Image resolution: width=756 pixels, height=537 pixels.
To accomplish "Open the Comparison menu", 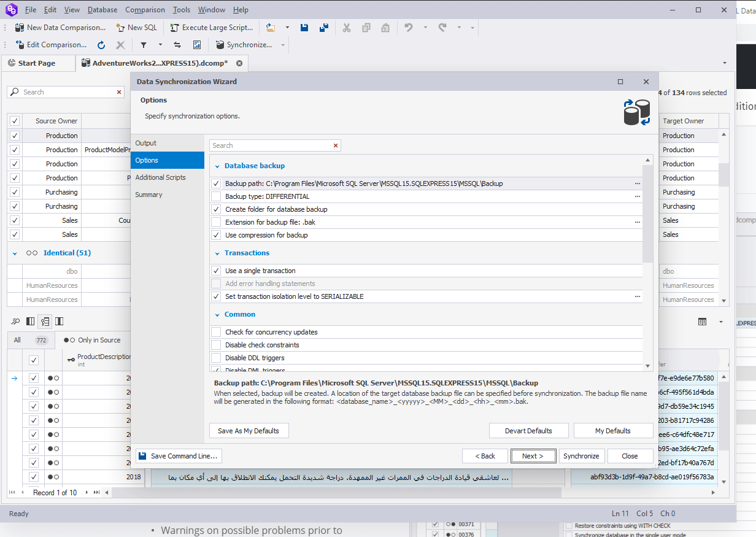I will (145, 9).
